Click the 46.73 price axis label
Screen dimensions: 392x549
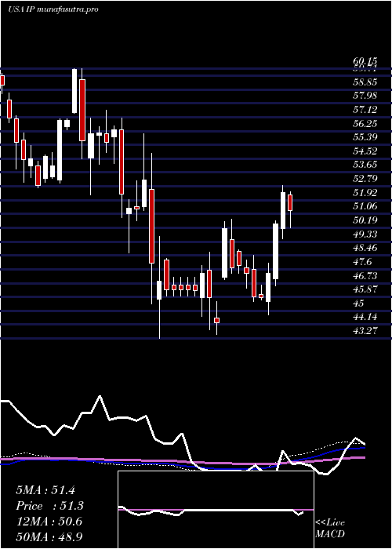point(365,275)
